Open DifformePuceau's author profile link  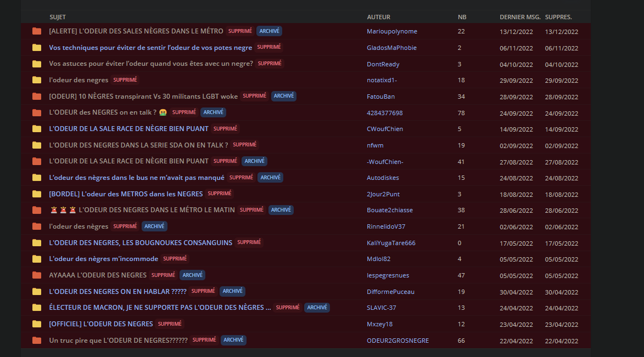[x=390, y=292]
